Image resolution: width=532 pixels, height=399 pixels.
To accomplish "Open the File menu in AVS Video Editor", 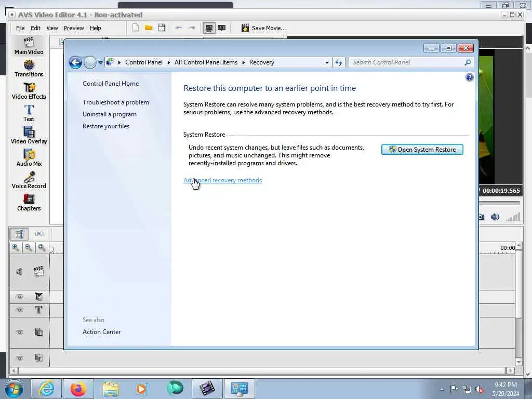I will pos(20,28).
